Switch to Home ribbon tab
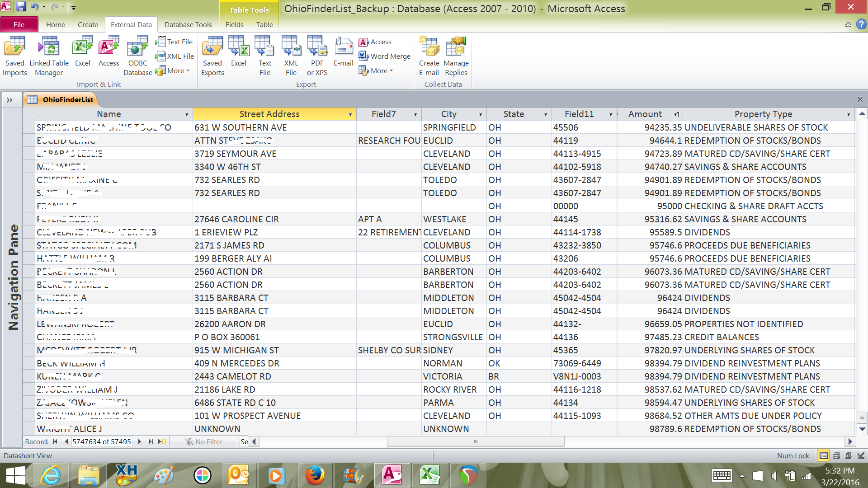 click(x=56, y=24)
